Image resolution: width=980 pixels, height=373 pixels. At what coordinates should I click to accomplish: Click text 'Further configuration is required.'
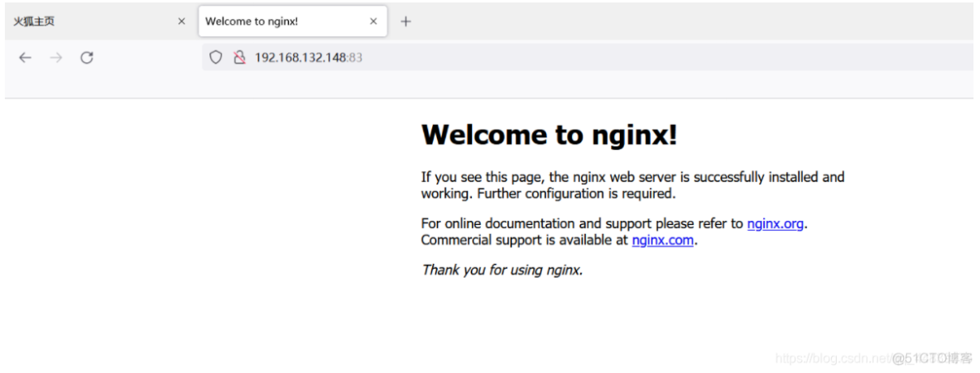point(576,194)
